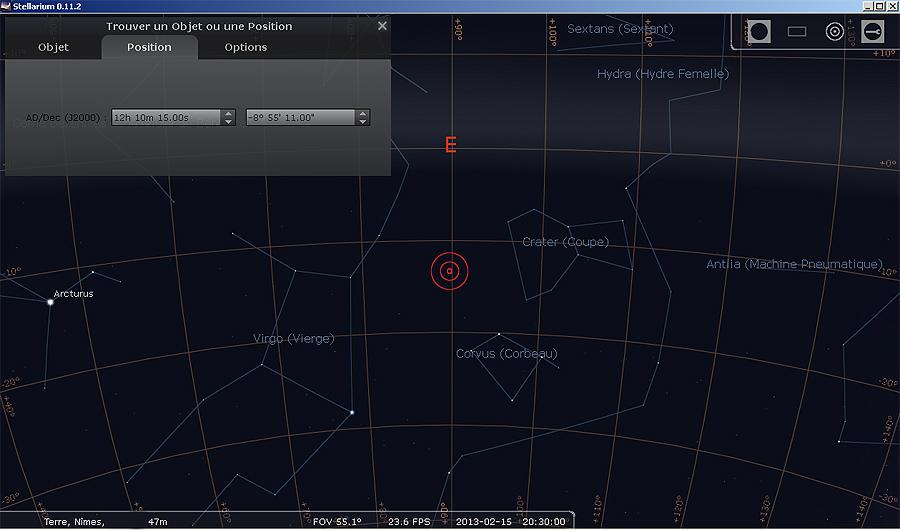Click the declination field -8° 55' 11.00"
Screen dimensions: 900x530
pyautogui.click(x=301, y=117)
